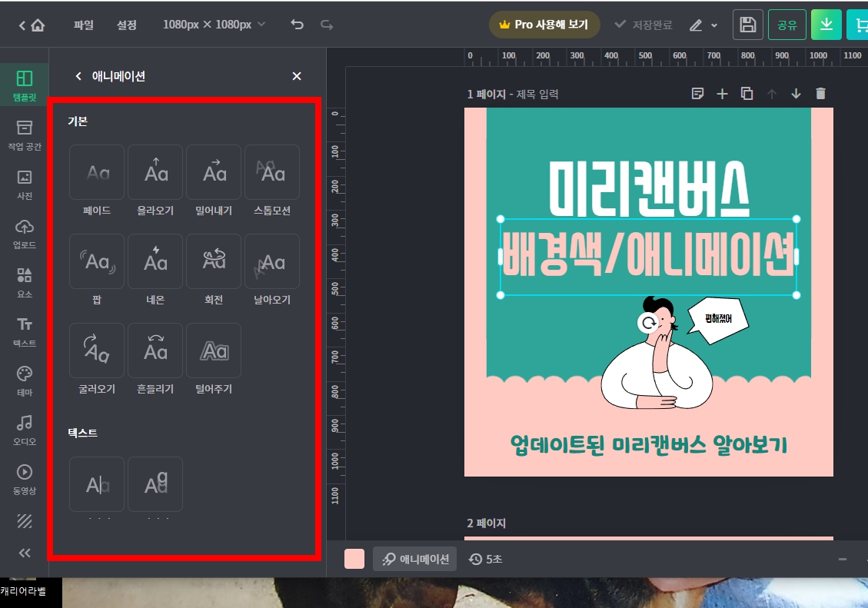Viewport: 868px width, 608px height.
Task: Add a new page with the plus icon
Action: pos(722,94)
